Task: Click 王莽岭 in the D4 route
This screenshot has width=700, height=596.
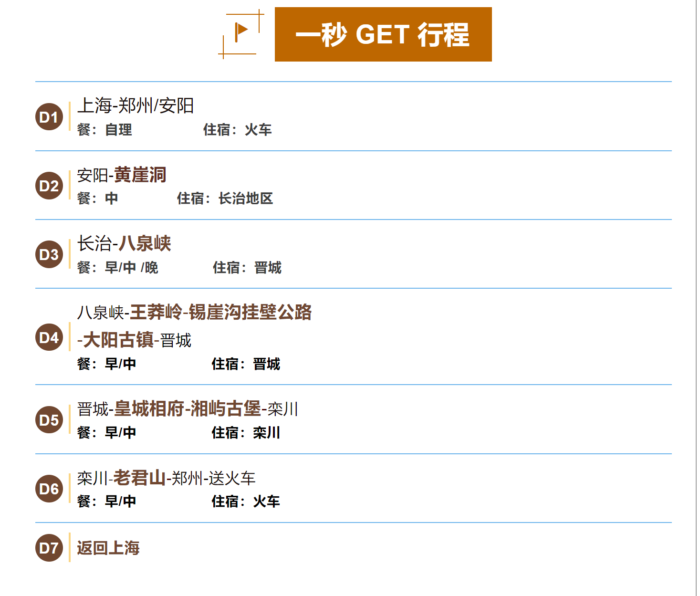Action: point(156,313)
